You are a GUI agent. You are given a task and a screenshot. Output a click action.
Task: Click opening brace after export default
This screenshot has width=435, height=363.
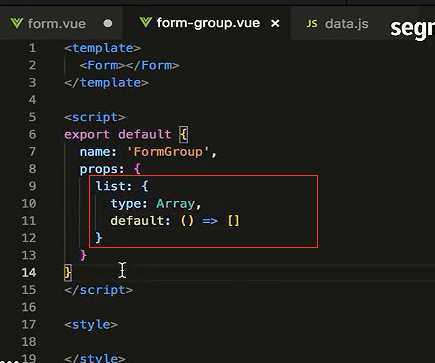[184, 135]
